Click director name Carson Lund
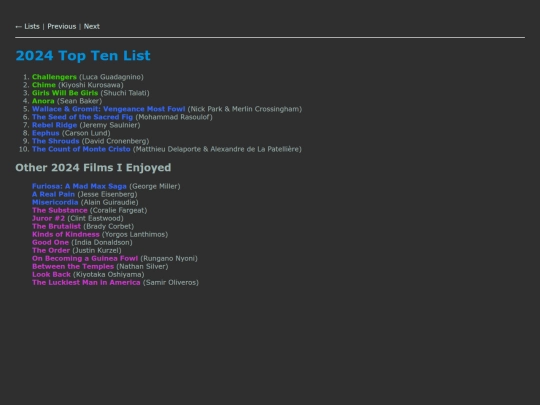540x405 pixels. tap(86, 133)
